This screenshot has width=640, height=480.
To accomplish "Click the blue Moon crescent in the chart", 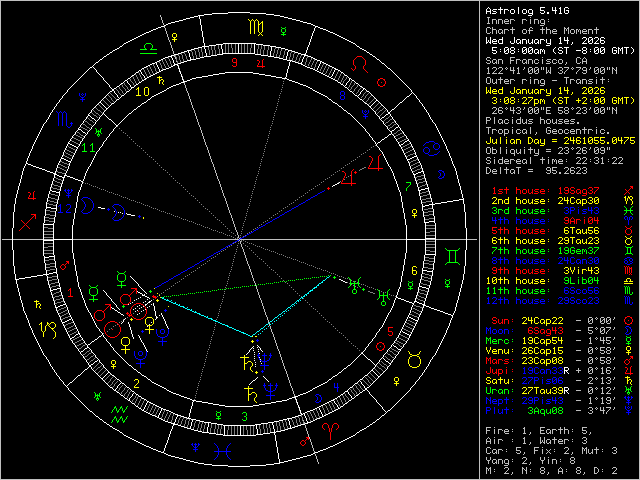I will pyautogui.click(x=87, y=206).
